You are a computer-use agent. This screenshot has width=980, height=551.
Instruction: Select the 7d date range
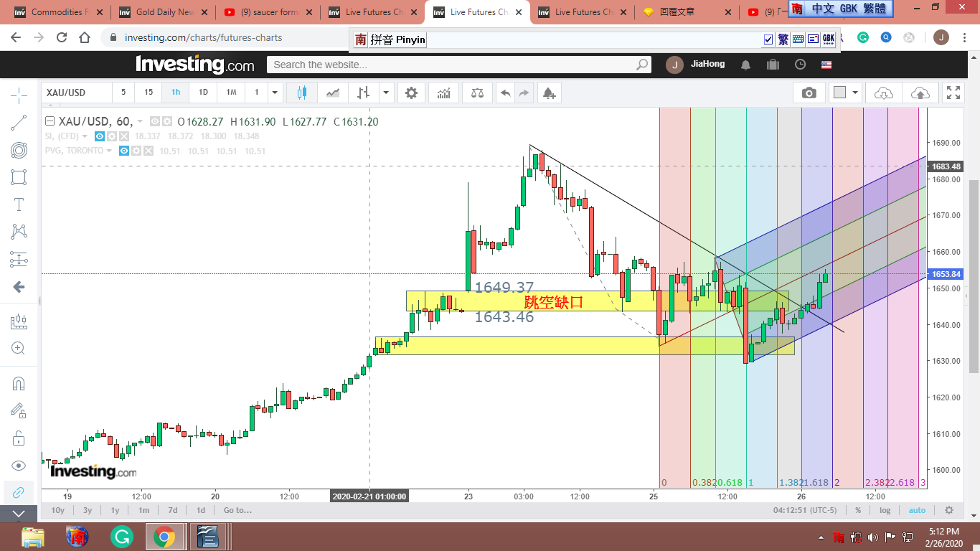click(172, 510)
